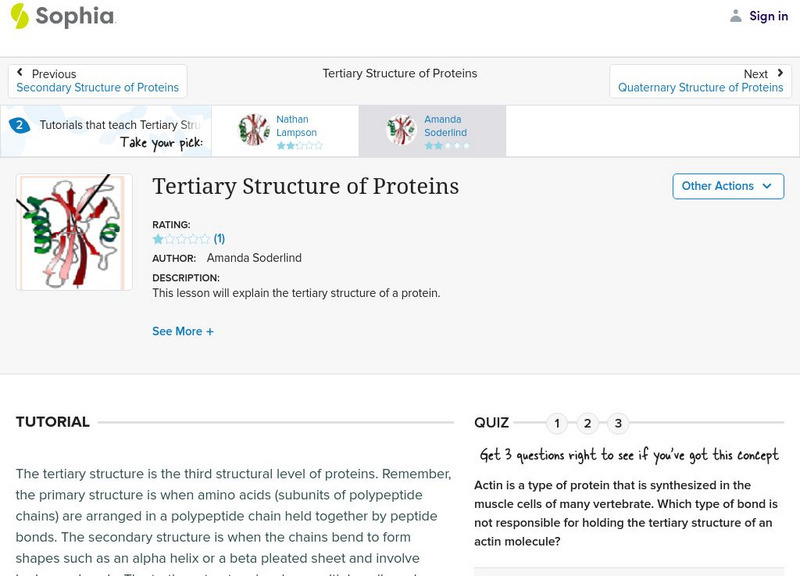Click the Previous left chevron arrow
The image size is (800, 576).
click(21, 73)
